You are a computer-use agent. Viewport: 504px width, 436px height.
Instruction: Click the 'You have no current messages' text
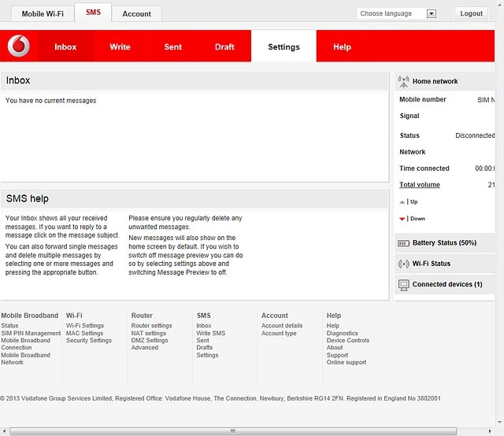pyautogui.click(x=50, y=101)
